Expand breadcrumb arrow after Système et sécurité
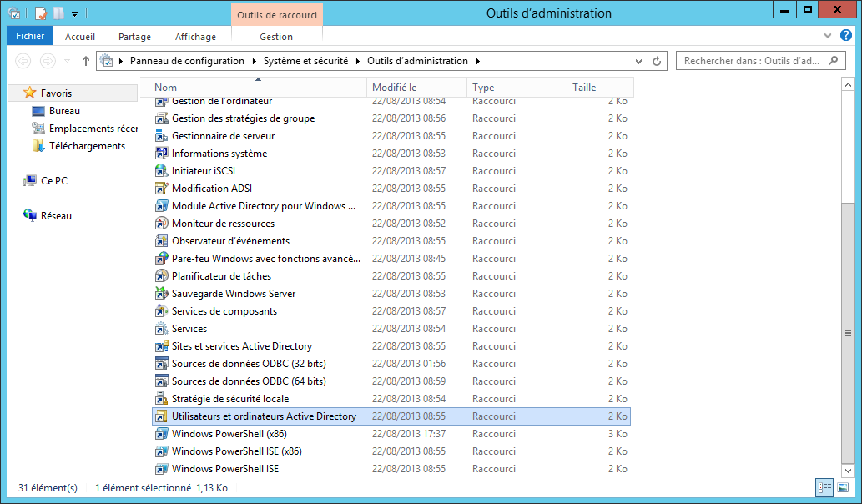862x504 pixels. pos(358,61)
